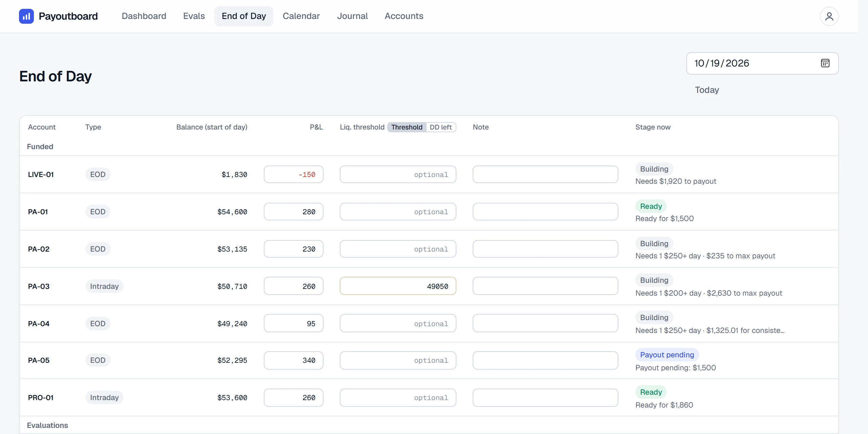The image size is (868, 434).
Task: Edit the PA-05 P&L value 340
Action: point(294,360)
